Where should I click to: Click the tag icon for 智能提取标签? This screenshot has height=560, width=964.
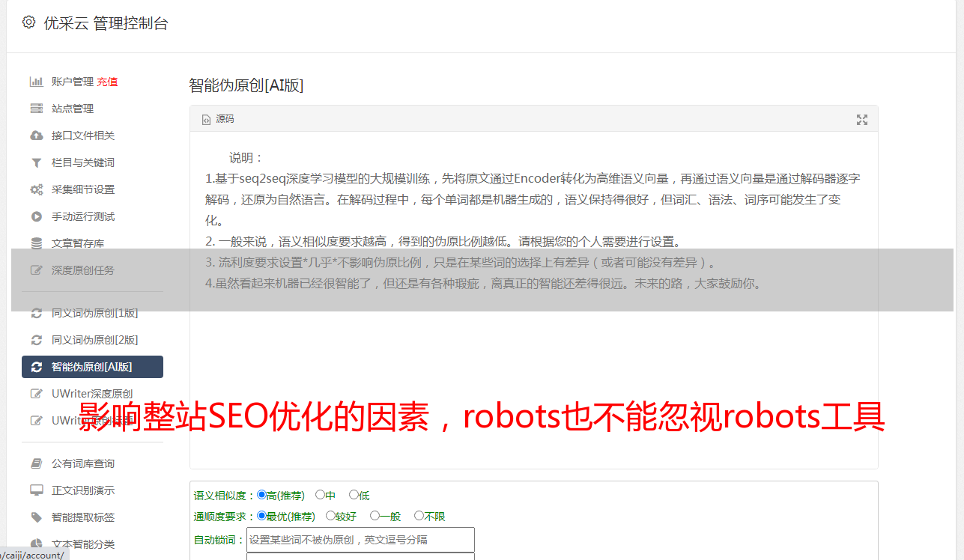[x=36, y=517]
